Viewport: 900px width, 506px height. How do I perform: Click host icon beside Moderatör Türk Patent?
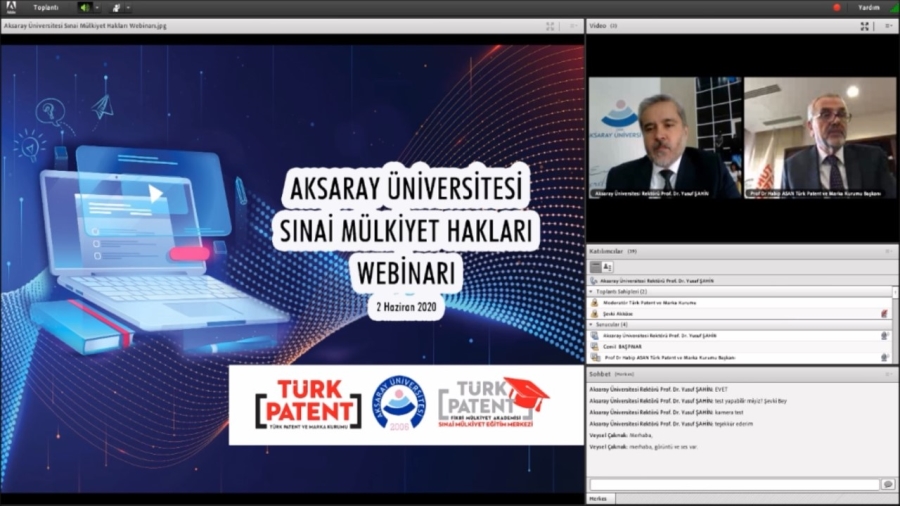coord(595,302)
